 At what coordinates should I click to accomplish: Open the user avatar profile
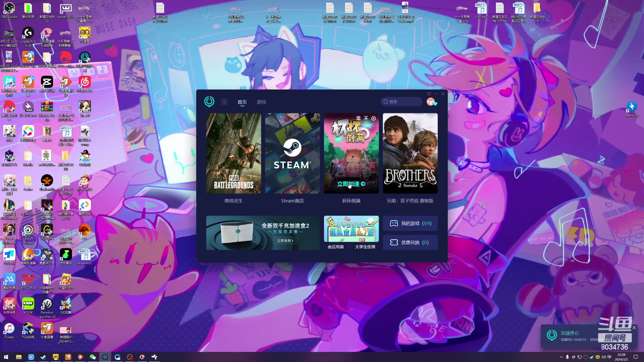point(431,102)
